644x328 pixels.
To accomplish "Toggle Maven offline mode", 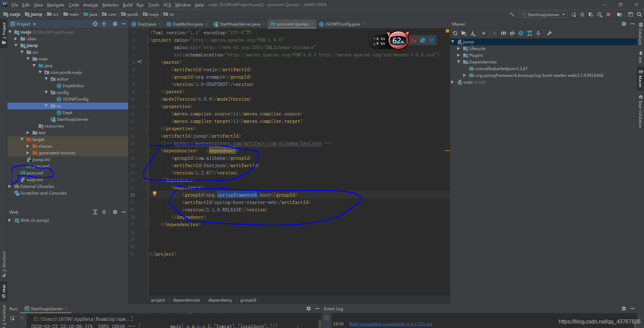I will pyautogui.click(x=521, y=33).
